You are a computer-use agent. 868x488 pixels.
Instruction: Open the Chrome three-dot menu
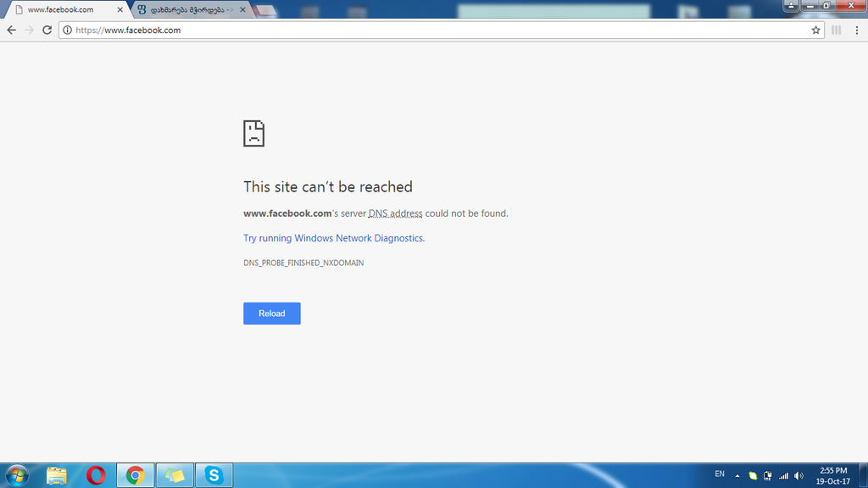coord(856,30)
